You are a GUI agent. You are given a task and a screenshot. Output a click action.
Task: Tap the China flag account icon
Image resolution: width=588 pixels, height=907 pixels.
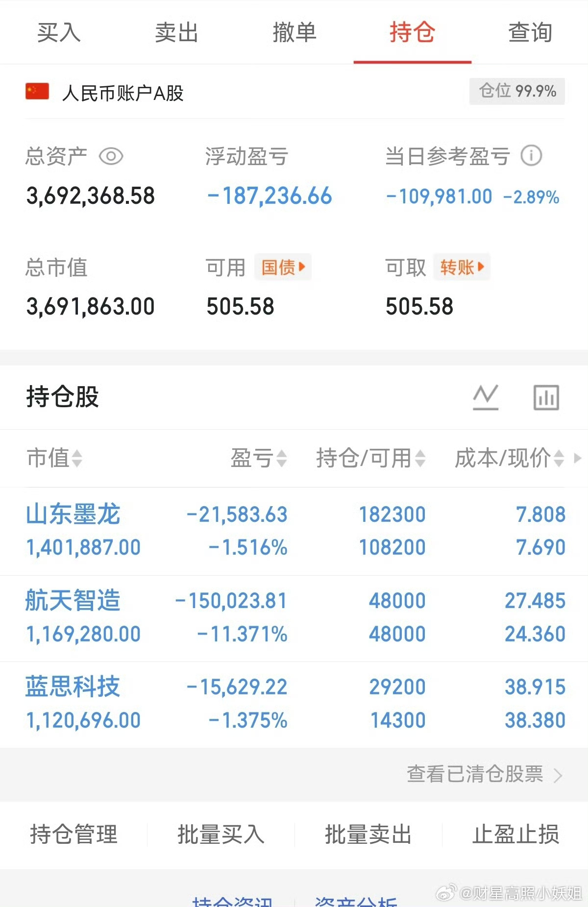coord(37,92)
